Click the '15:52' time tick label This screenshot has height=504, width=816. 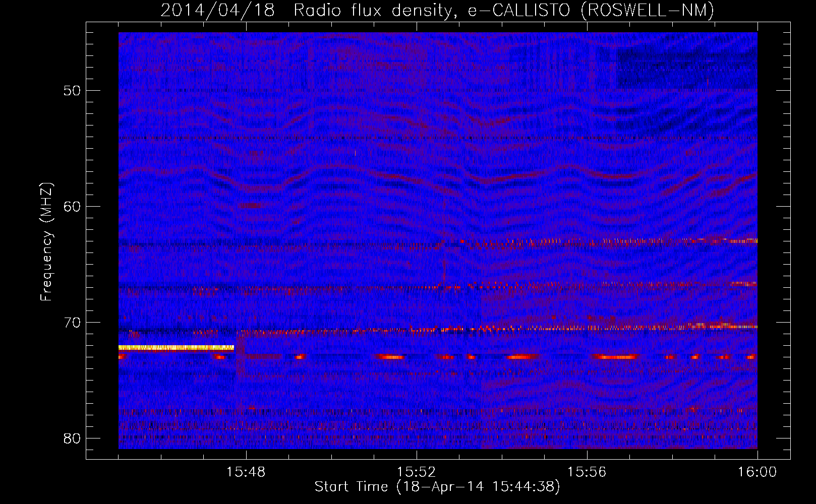tap(417, 472)
